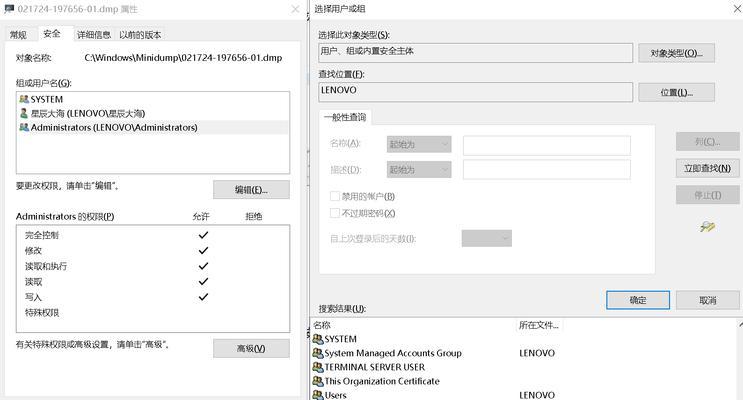Click the search magnifier icon below 停止

pos(707,227)
